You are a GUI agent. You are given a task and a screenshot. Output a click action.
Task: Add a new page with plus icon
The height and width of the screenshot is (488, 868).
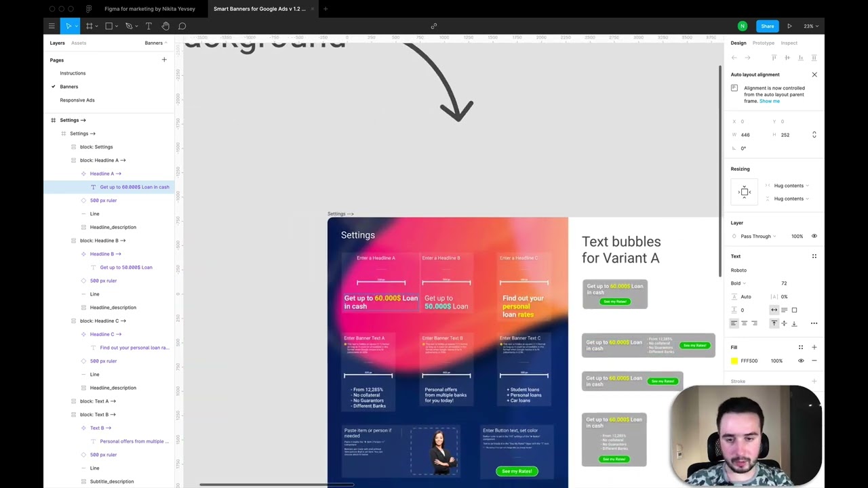coord(164,60)
